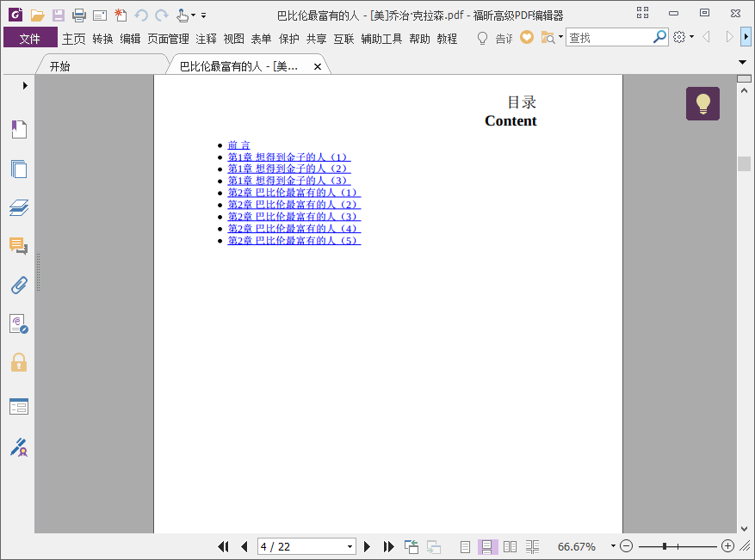Open the folder search icon
This screenshot has height=560, width=755.
tap(548, 37)
